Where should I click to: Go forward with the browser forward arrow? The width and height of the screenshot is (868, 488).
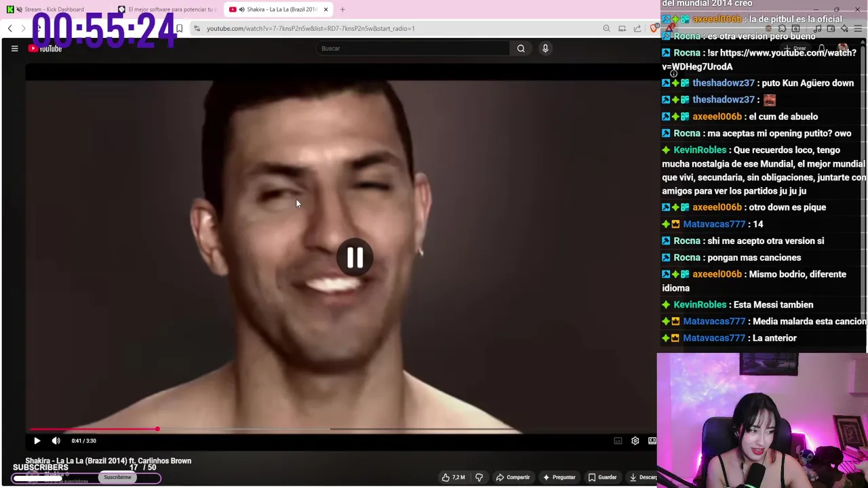coord(23,28)
